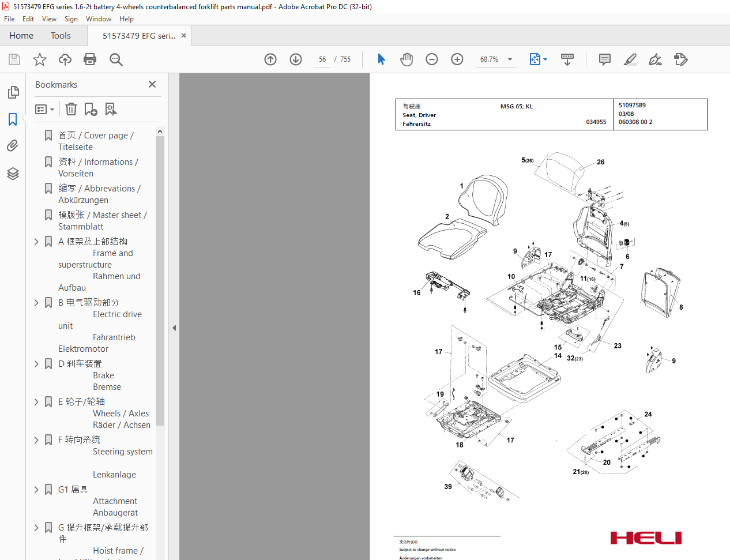
Task: Switch to the Tools tab
Action: pos(61,36)
